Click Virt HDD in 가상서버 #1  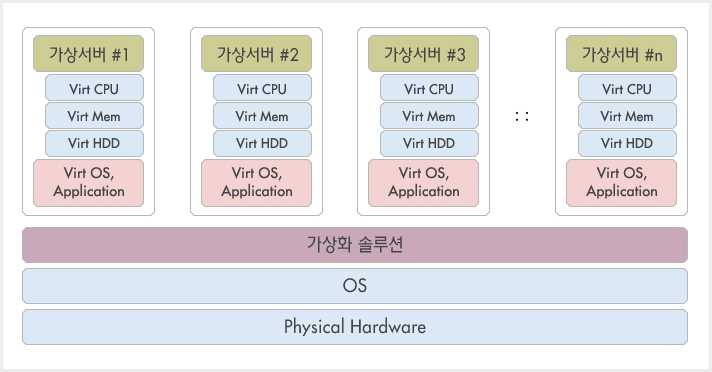(x=94, y=144)
